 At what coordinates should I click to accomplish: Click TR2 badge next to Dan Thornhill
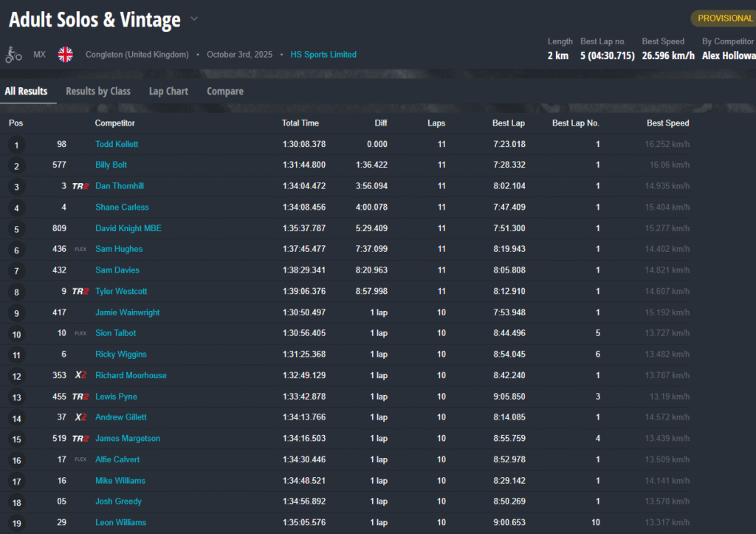click(80, 186)
